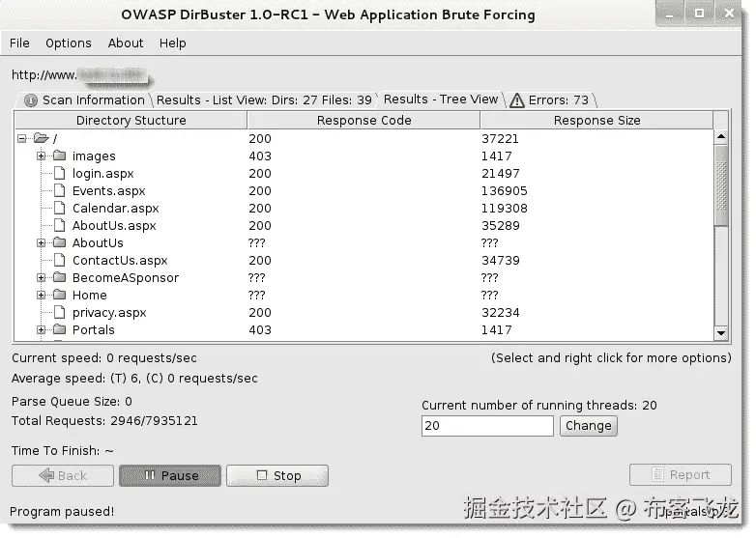The width and height of the screenshot is (756, 538).
Task: Click response size 37221 of root
Action: (500, 139)
